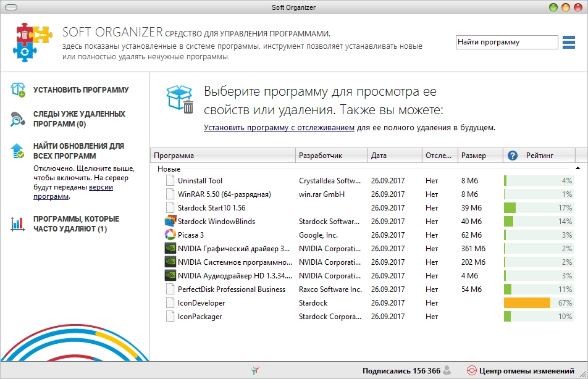Click Установить программу с отслеживанием link
588x379 pixels.
[x=279, y=127]
